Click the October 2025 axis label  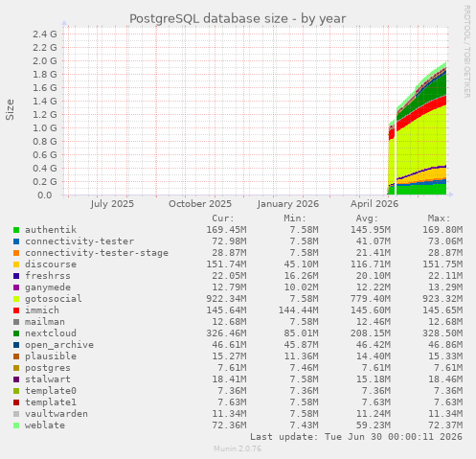[200, 204]
